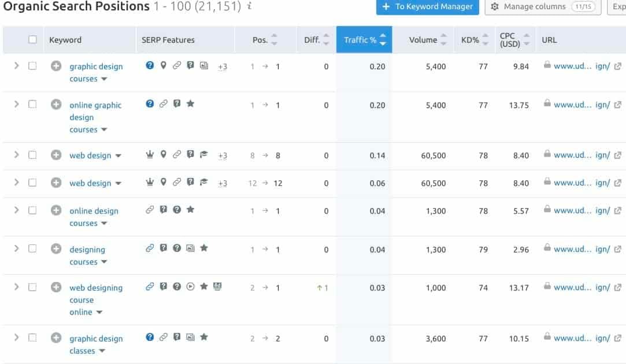
Task: Click the gear icon on Manage columns
Action: pos(495,6)
